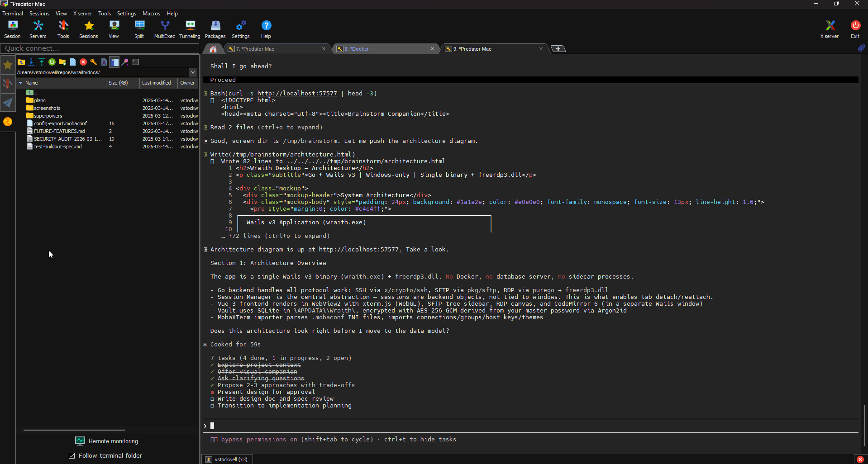Uncheck Follow terminal folder checkbox
Image resolution: width=868 pixels, height=464 pixels.
point(72,455)
